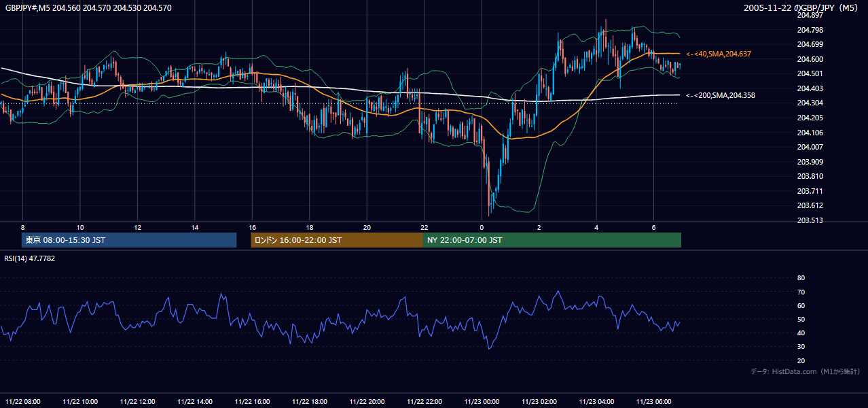Image resolution: width=868 pixels, height=408 pixels.
Task: Click price axis label 203.513
Action: pyautogui.click(x=810, y=220)
